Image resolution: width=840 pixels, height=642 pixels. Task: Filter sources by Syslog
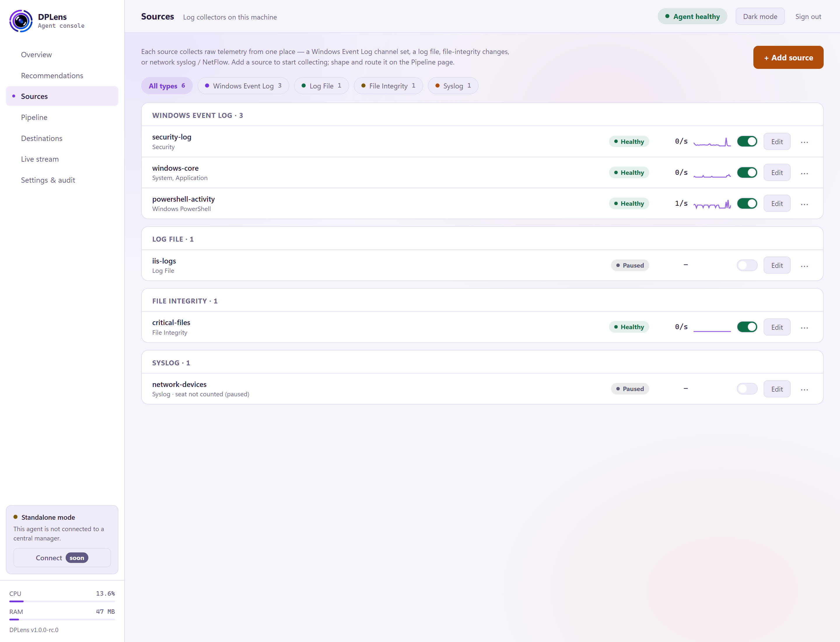coord(453,86)
